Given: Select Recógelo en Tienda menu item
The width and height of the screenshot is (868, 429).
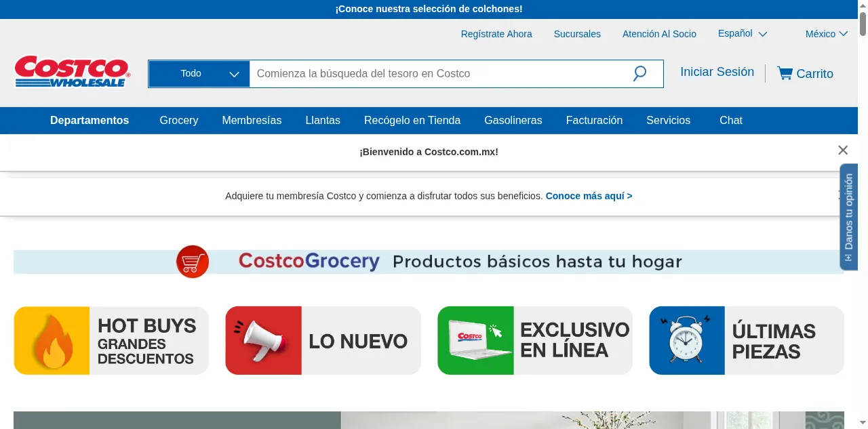Looking at the screenshot, I should 412,120.
